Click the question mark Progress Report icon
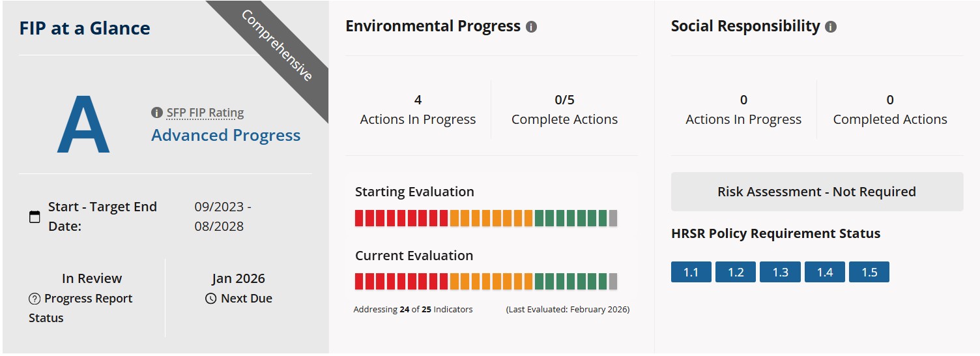Image resolution: width=980 pixels, height=356 pixels. coord(35,299)
